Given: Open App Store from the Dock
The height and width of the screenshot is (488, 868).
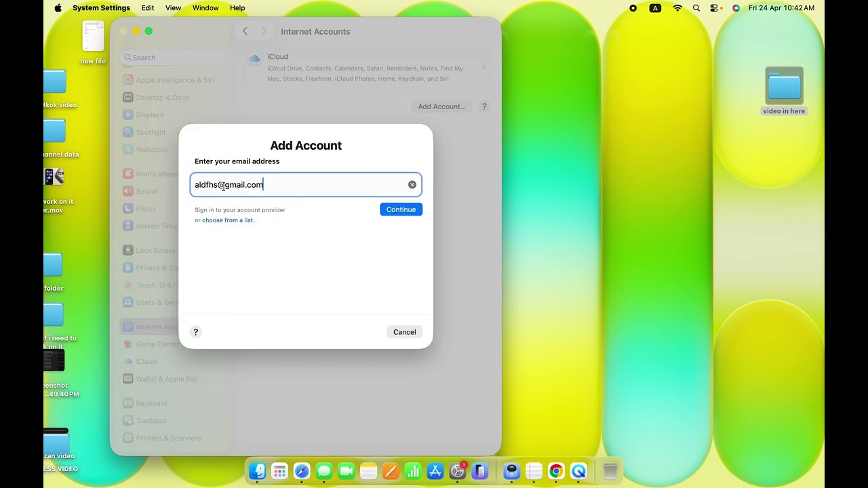Looking at the screenshot, I should coord(435,471).
